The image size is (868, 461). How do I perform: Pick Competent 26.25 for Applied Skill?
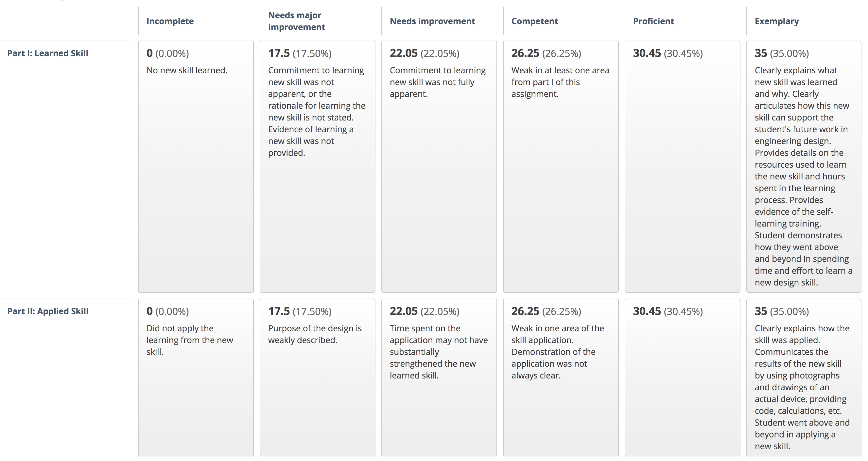tap(561, 378)
